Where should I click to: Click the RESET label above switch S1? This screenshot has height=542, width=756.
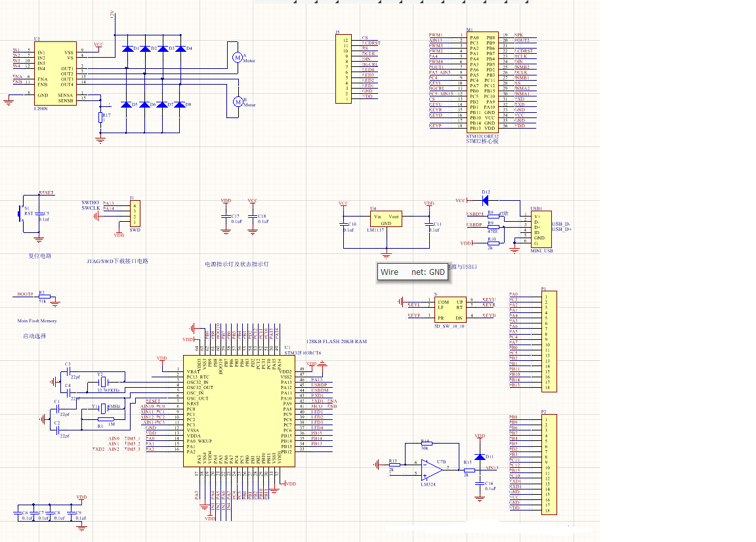point(47,193)
